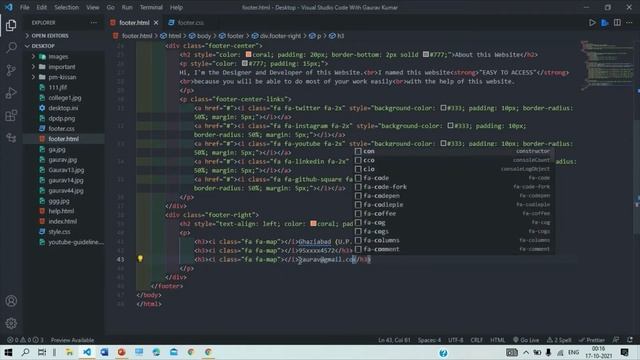Open Explorer panel ellipsis menu
Image resolution: width=640 pixels, height=360 pixels.
click(94, 23)
